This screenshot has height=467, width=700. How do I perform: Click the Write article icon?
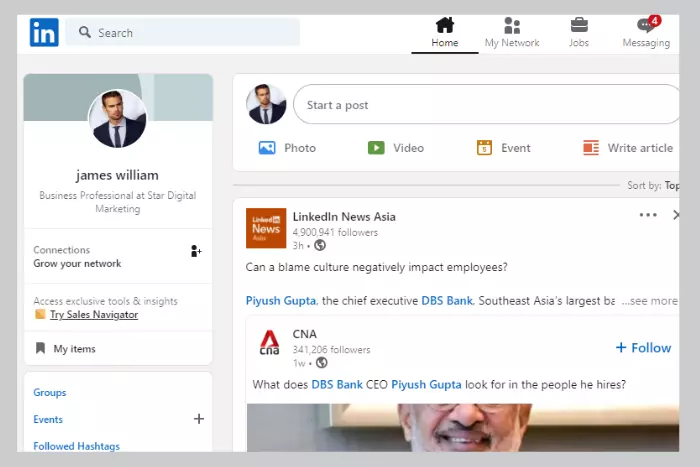point(591,147)
